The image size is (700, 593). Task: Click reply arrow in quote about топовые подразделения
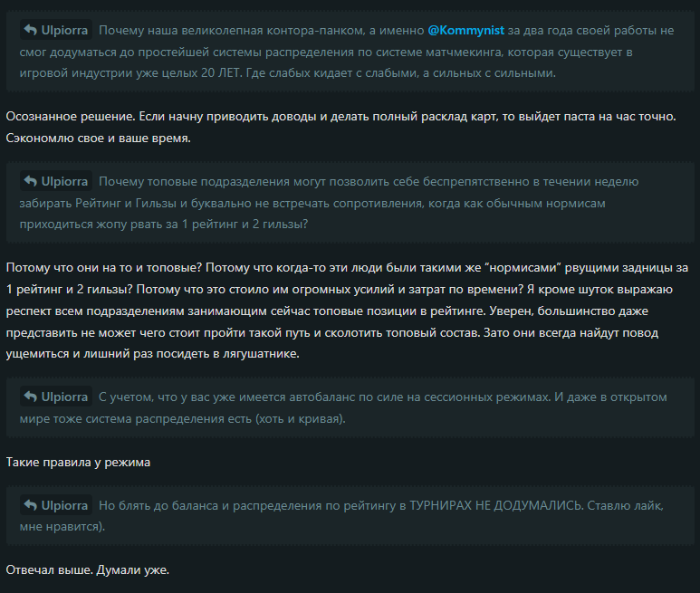[31, 181]
